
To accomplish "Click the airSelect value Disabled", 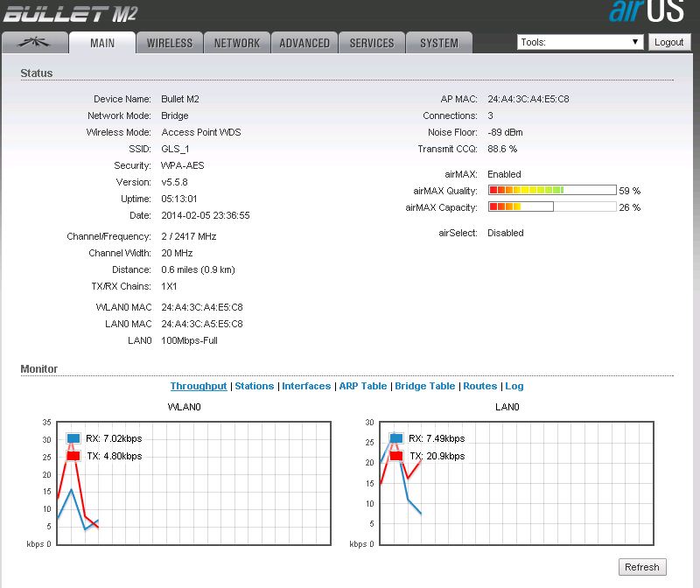I will pos(506,233).
